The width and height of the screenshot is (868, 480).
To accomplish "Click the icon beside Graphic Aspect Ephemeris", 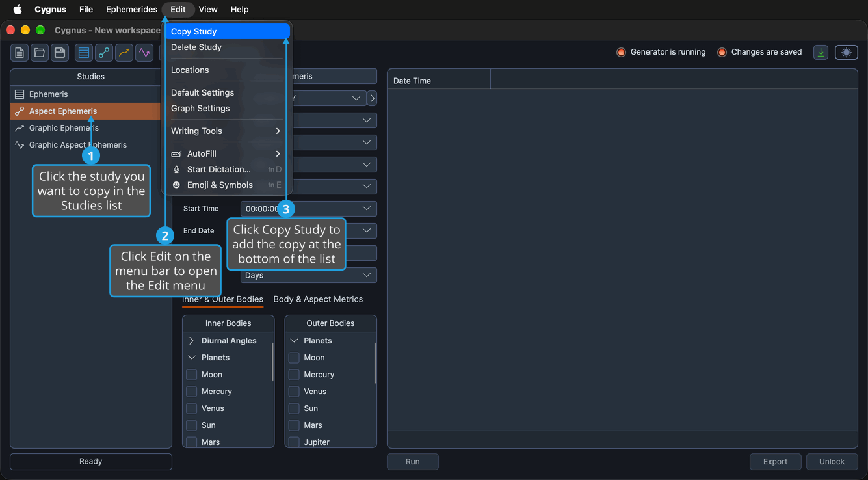I will pyautogui.click(x=20, y=145).
